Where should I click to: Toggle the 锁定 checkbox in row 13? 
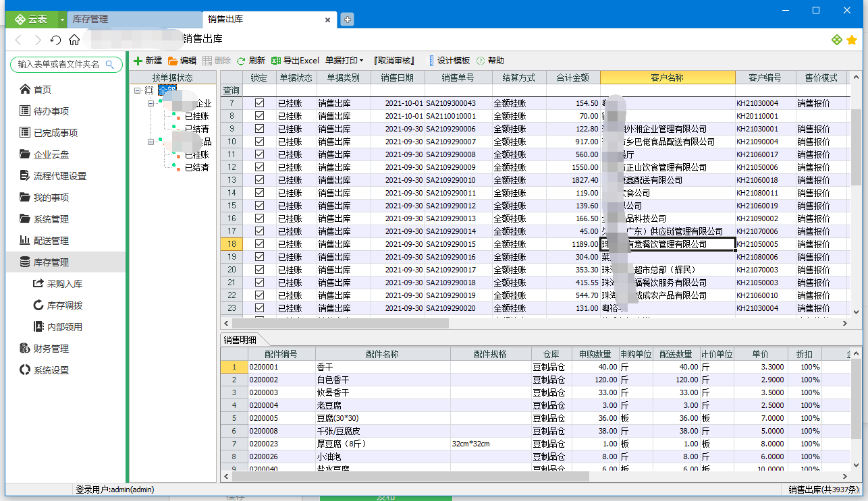click(259, 180)
